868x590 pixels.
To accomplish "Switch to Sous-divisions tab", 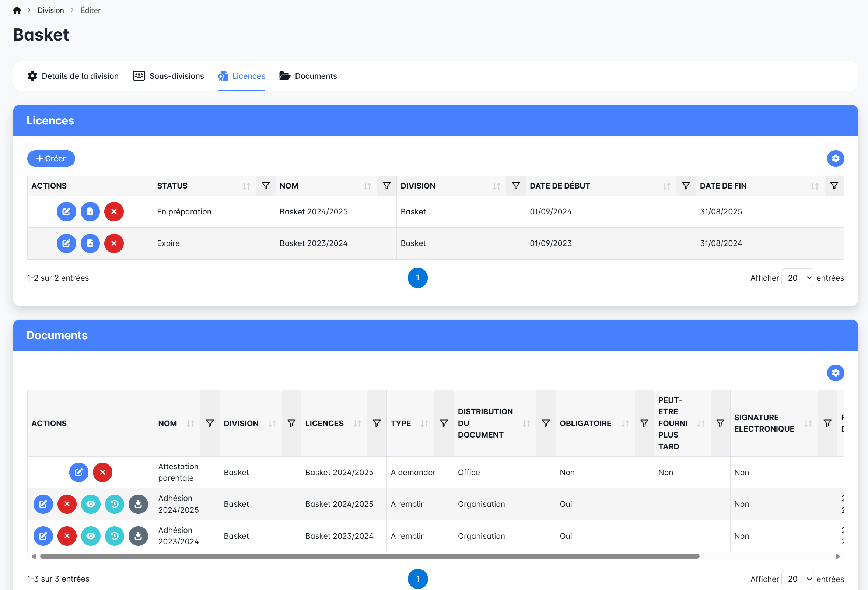I will pyautogui.click(x=168, y=76).
